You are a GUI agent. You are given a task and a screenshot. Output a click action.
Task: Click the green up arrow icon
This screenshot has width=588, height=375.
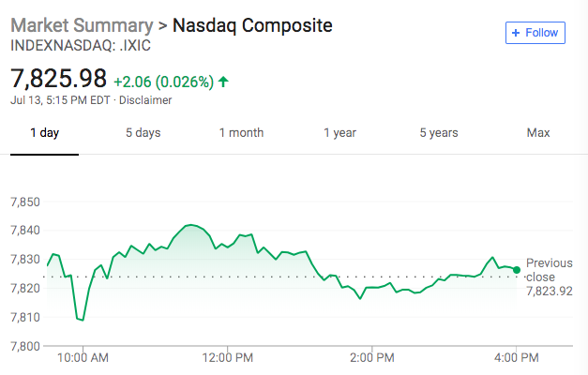[223, 82]
